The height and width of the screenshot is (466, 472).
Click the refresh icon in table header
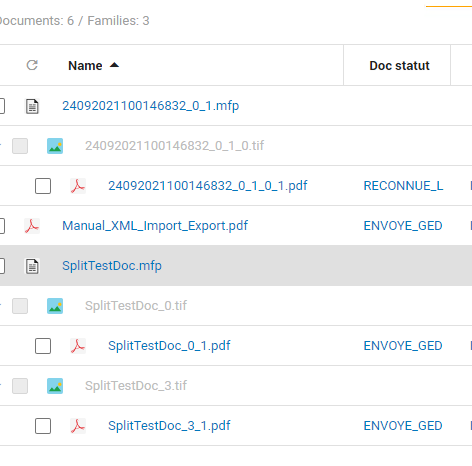point(32,65)
